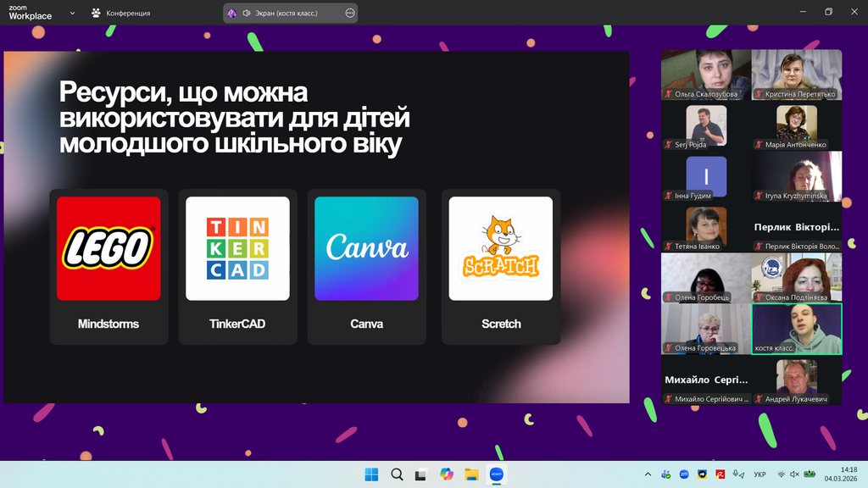Viewport: 868px width, 488px height.
Task: Switch the УКР keyboard language indicator
Action: (x=759, y=474)
